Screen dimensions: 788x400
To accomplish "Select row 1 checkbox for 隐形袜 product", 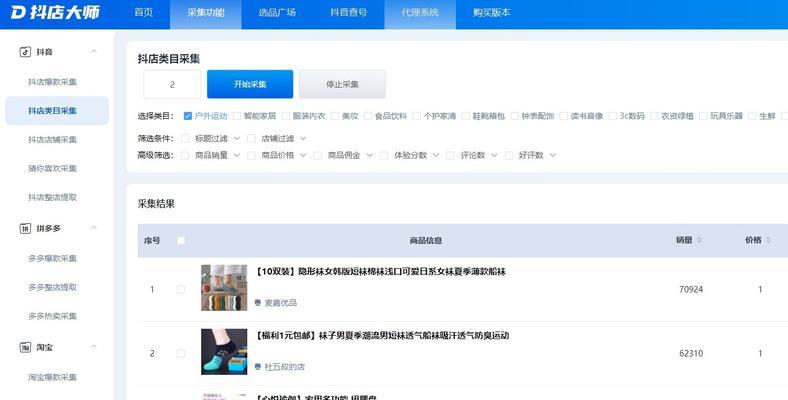I will pos(181,289).
